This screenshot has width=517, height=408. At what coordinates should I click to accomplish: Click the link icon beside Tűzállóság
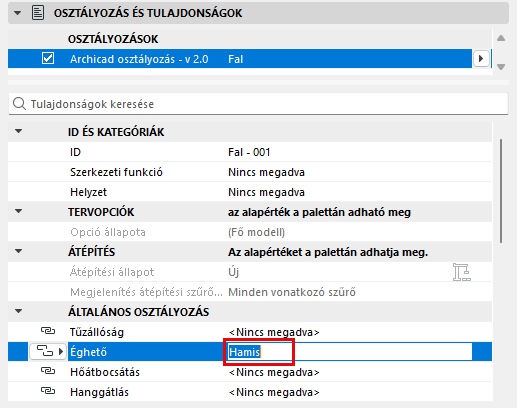(x=48, y=331)
